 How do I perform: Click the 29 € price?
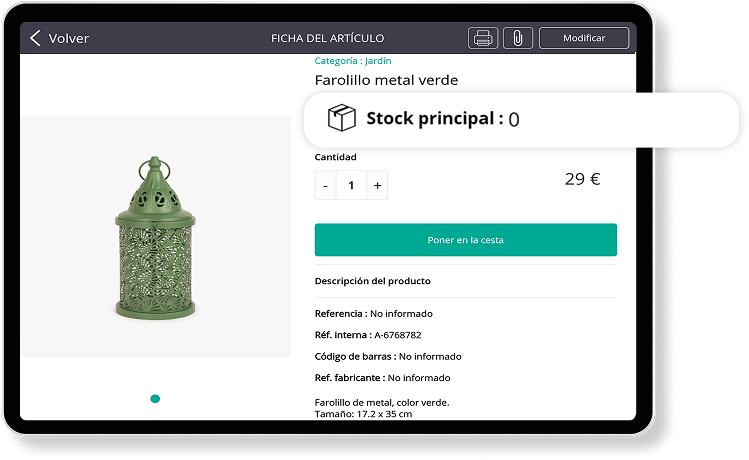582,179
